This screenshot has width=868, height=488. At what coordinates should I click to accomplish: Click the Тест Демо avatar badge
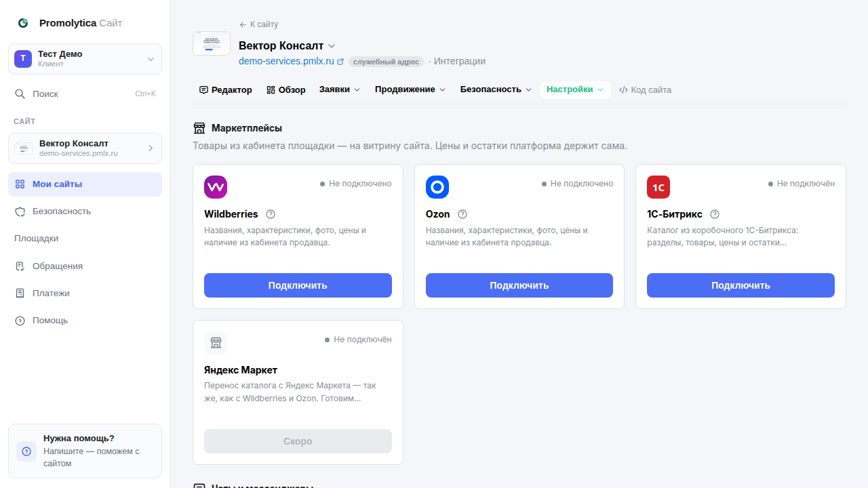(x=23, y=59)
